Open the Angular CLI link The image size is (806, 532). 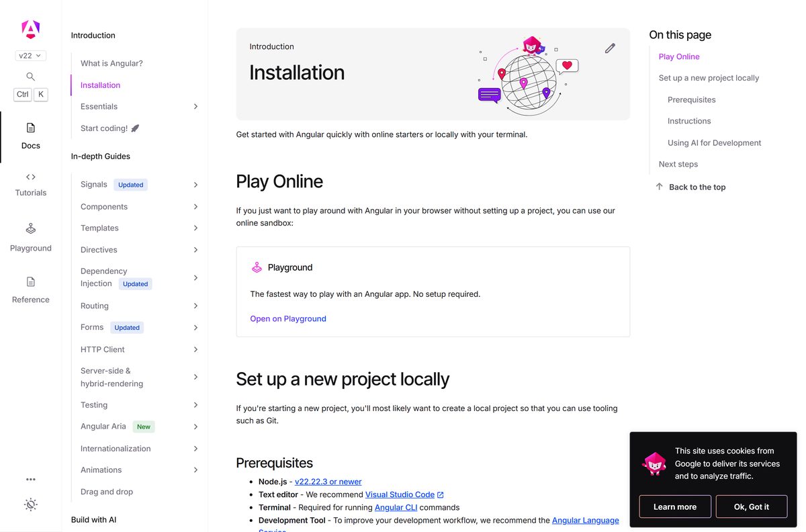398,507
